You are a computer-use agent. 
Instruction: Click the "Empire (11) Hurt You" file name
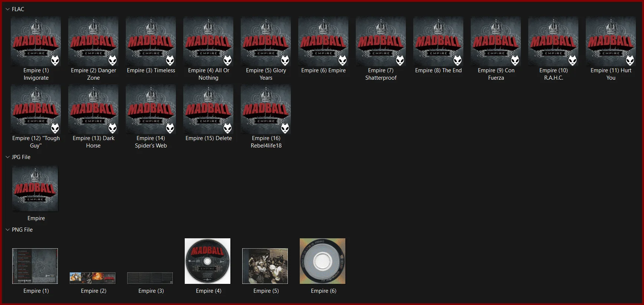(x=611, y=74)
